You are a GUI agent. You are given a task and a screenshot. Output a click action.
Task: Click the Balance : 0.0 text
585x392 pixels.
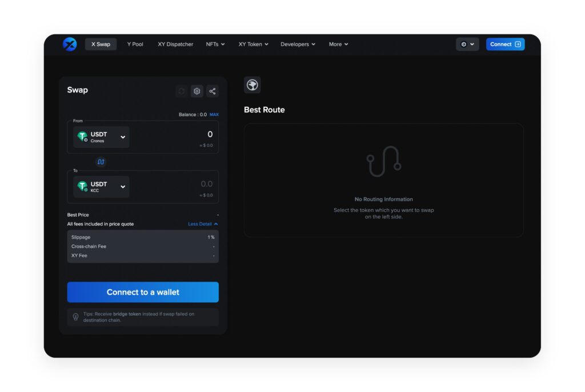pos(193,115)
